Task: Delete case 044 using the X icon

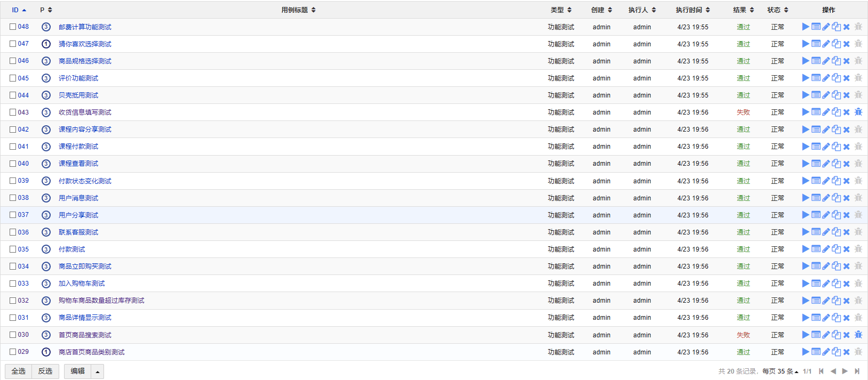Action: pyautogui.click(x=847, y=95)
